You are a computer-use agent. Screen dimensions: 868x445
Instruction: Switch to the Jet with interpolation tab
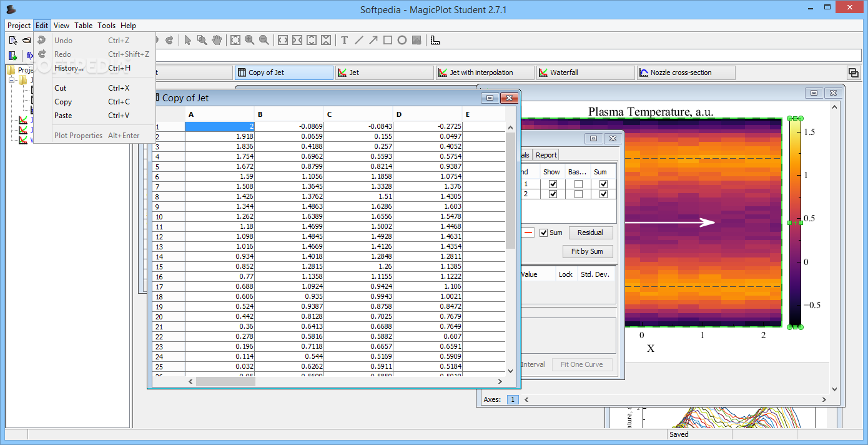485,72
